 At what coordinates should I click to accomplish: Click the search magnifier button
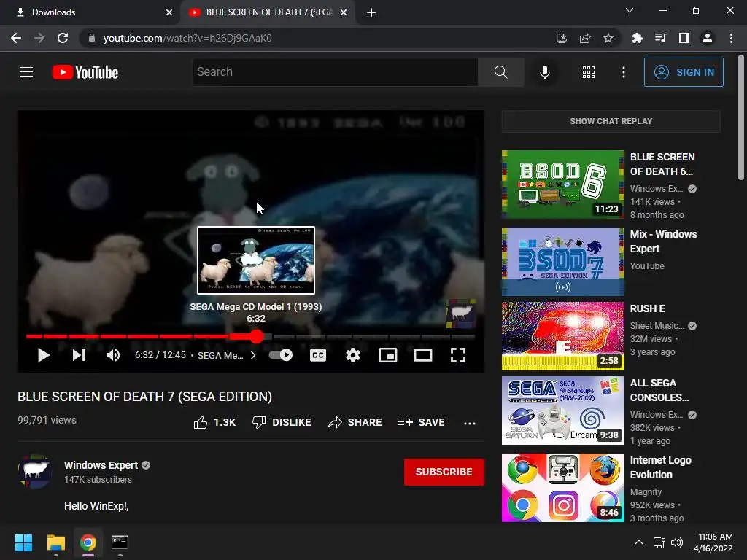click(500, 72)
